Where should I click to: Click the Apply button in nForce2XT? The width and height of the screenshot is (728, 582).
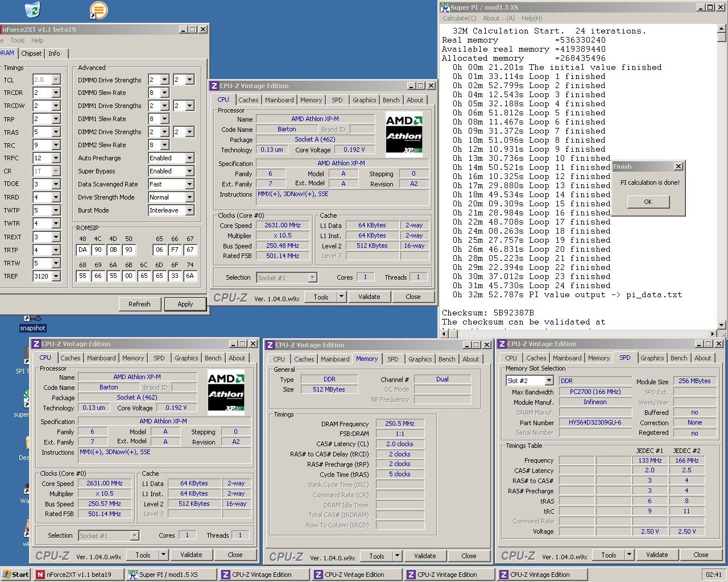point(185,304)
